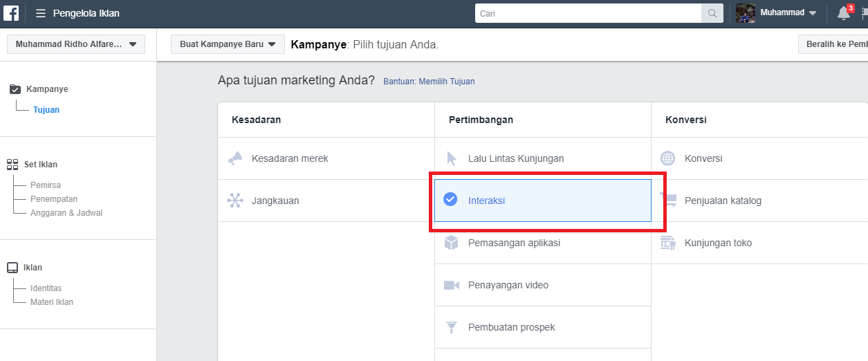Open Materi Iklan under Iklan

click(52, 302)
